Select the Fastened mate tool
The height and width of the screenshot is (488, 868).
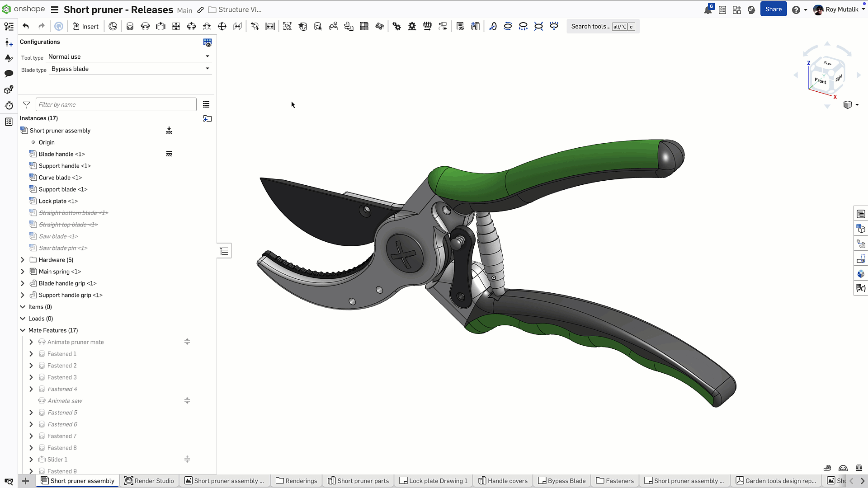130,26
